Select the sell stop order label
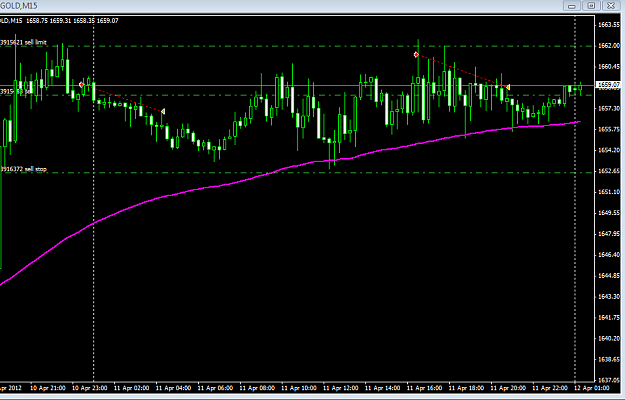 coord(23,169)
